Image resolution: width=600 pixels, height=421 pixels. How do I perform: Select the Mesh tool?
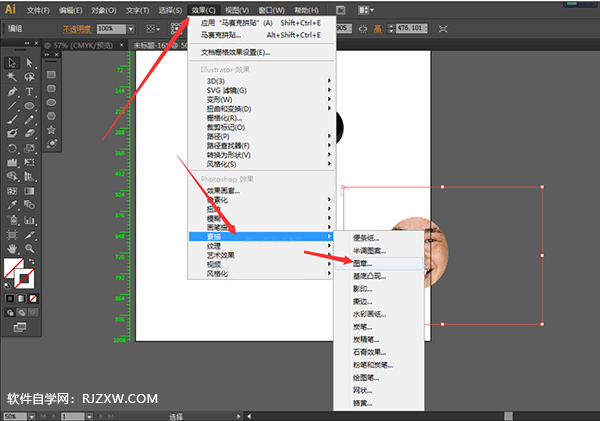coord(12,191)
